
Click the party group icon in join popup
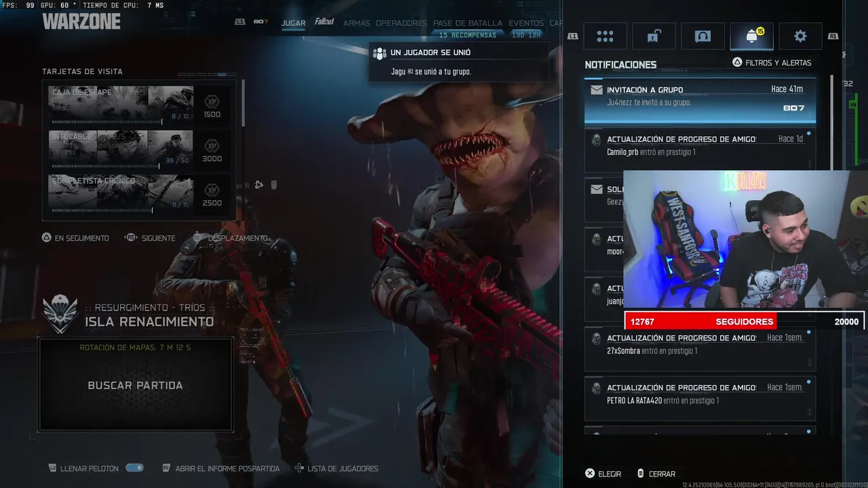[x=380, y=53]
